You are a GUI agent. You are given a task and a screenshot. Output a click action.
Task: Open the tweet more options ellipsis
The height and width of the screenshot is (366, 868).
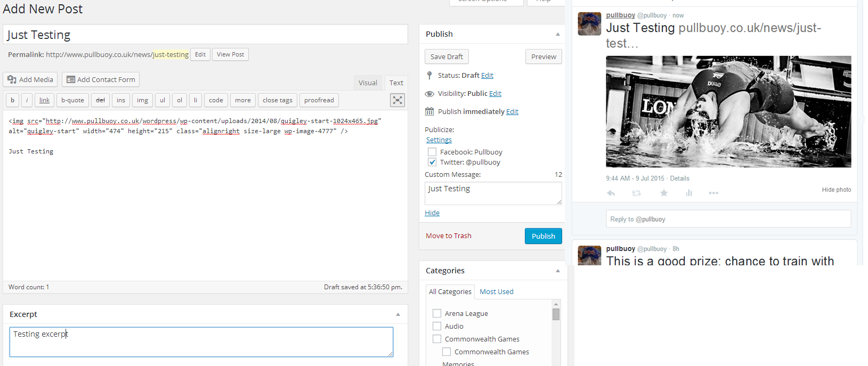click(x=713, y=193)
